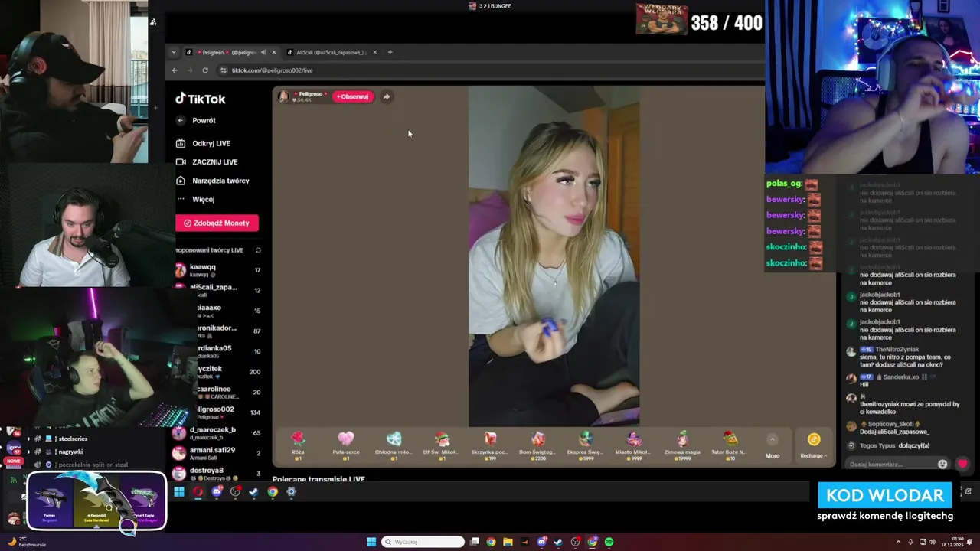Close the Ali5cali browser tab

(374, 52)
